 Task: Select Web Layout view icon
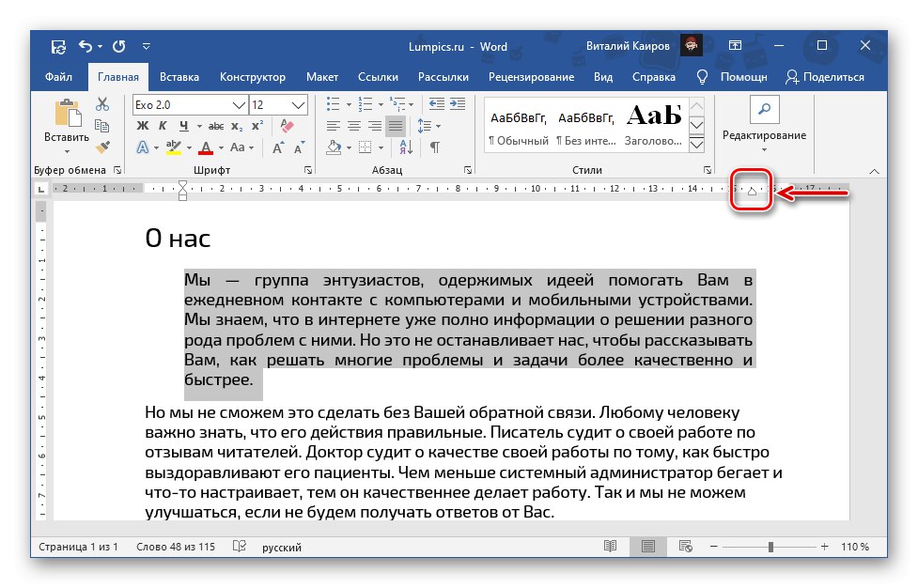[687, 546]
